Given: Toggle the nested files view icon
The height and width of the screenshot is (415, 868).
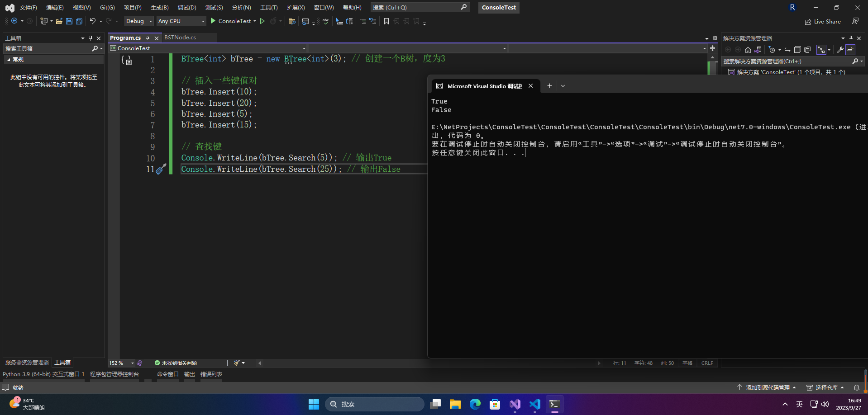Looking at the screenshot, I should point(821,50).
